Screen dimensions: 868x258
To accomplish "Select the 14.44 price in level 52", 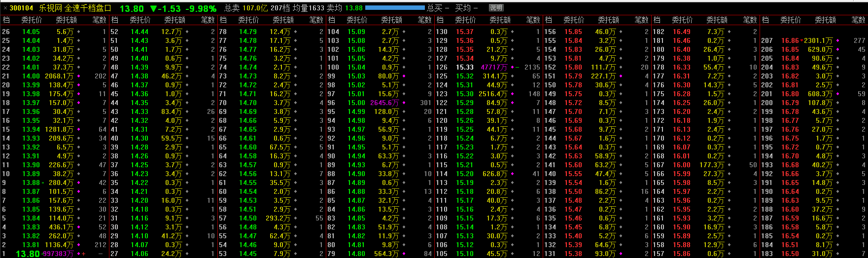I will click(139, 32).
